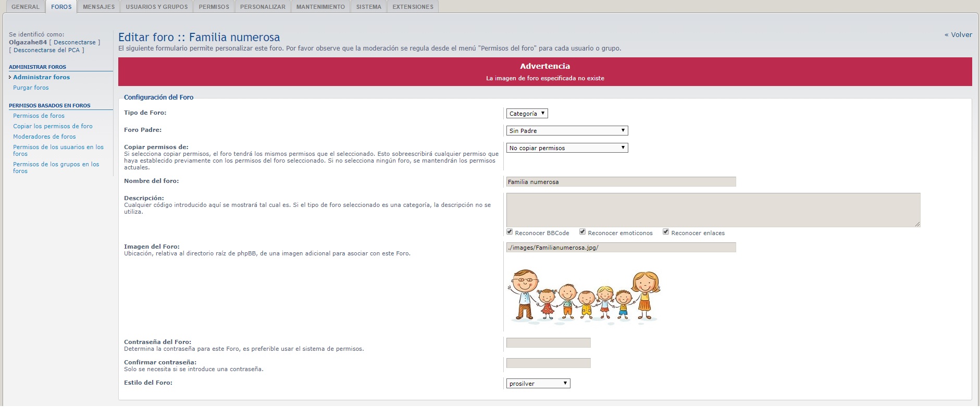Click the Volver link

[958, 35]
